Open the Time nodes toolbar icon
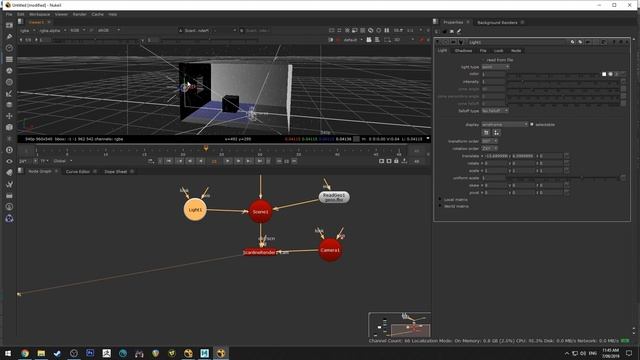 [x=9, y=48]
